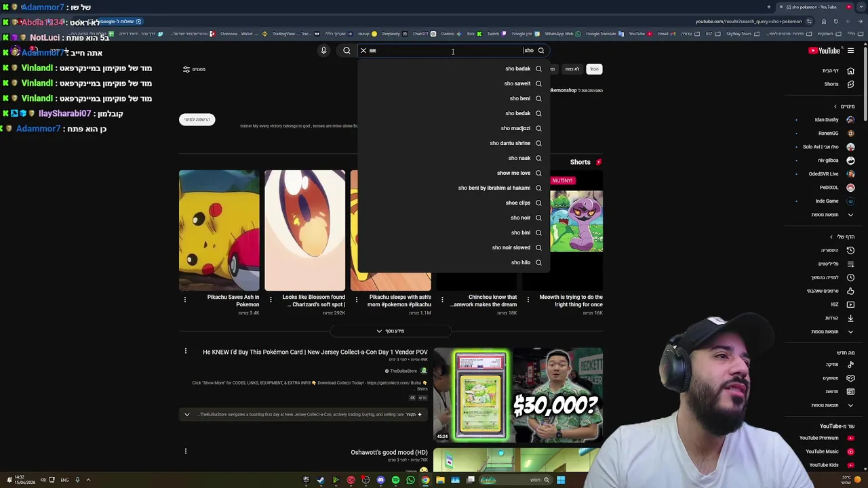Open Watch Later (לצפייה בהמשך) in the sidebar
The image size is (868, 488).
833,277
